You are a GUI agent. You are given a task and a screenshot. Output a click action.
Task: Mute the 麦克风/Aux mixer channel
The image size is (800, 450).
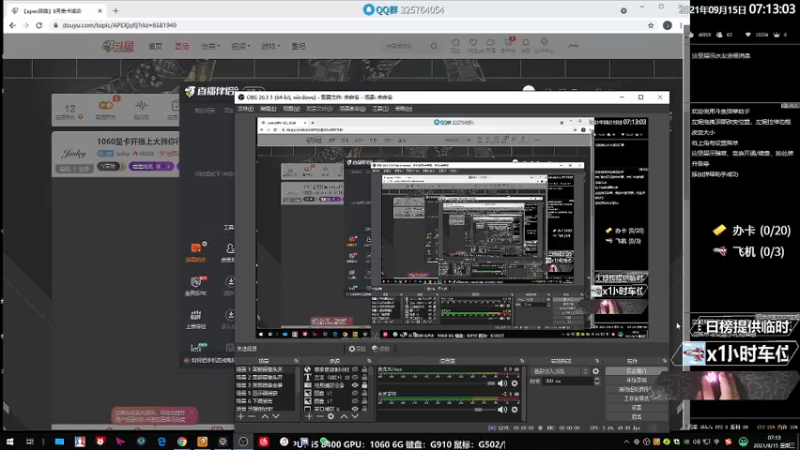click(x=503, y=383)
